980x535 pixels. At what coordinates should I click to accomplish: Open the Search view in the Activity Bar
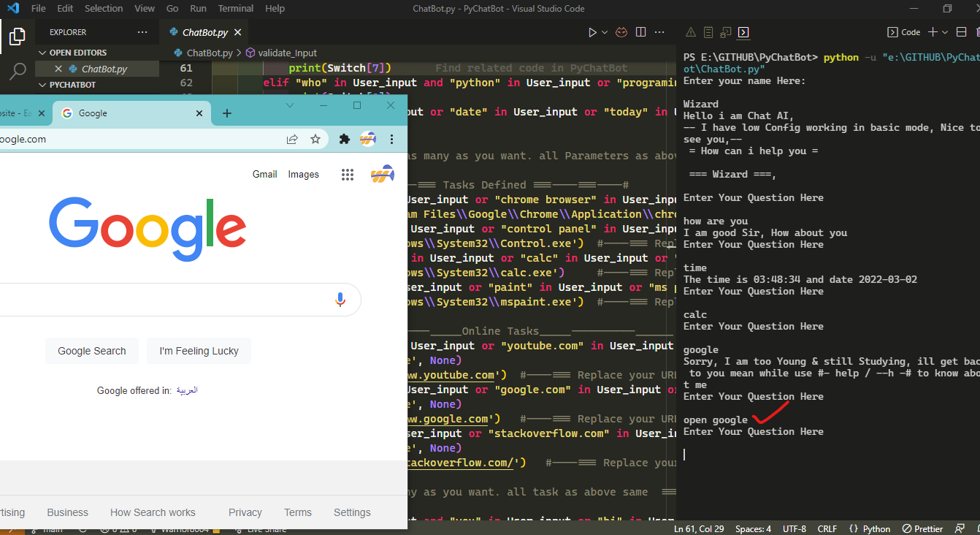pos(18,69)
